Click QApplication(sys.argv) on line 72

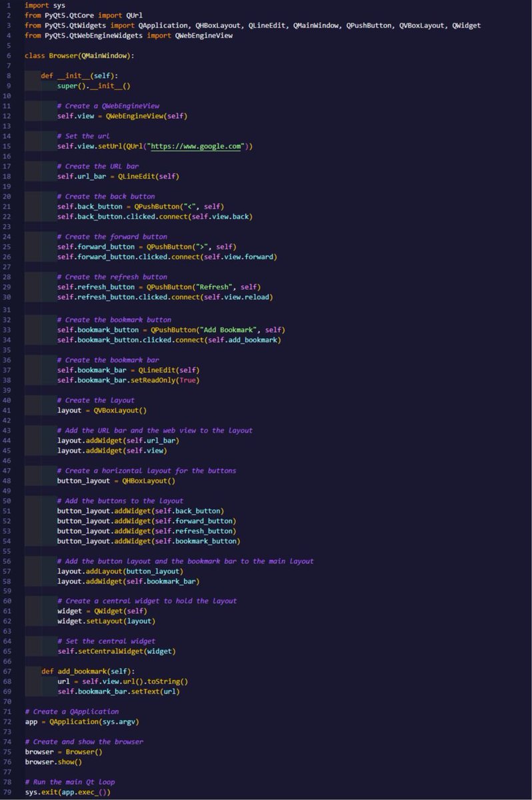[94, 722]
